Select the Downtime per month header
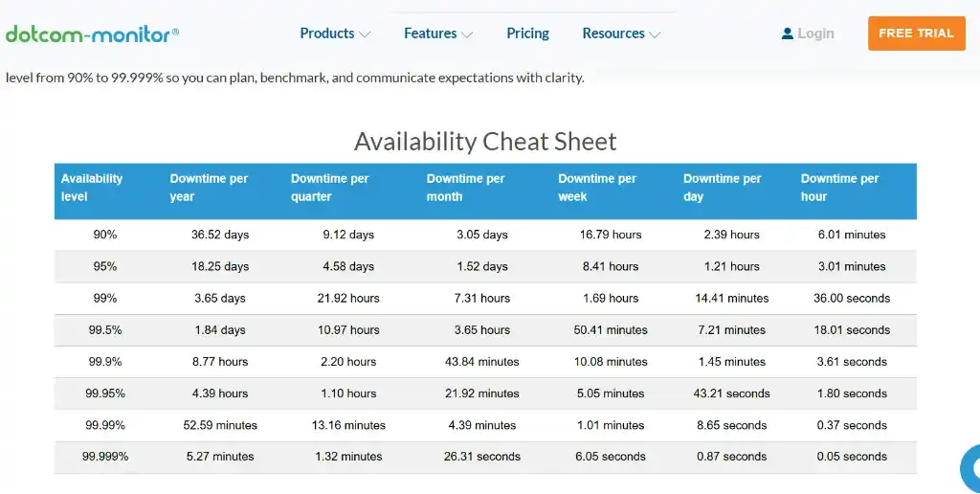980x494 pixels. (x=465, y=188)
